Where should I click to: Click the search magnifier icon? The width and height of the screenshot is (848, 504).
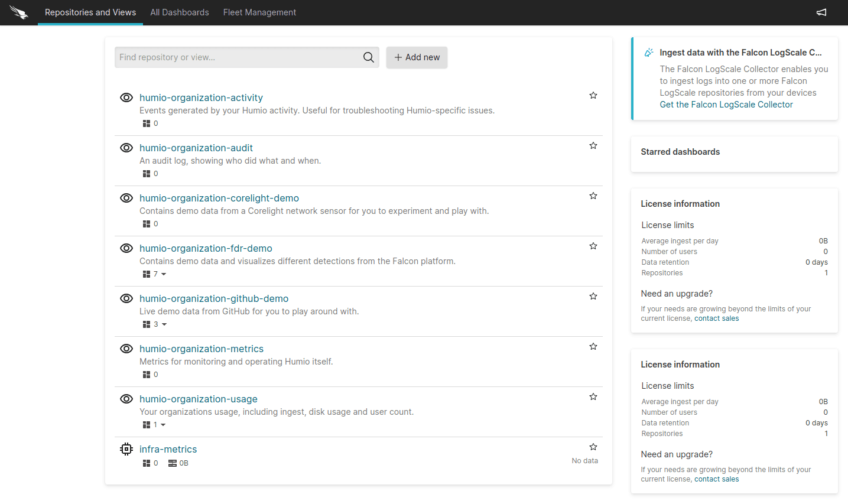[368, 57]
